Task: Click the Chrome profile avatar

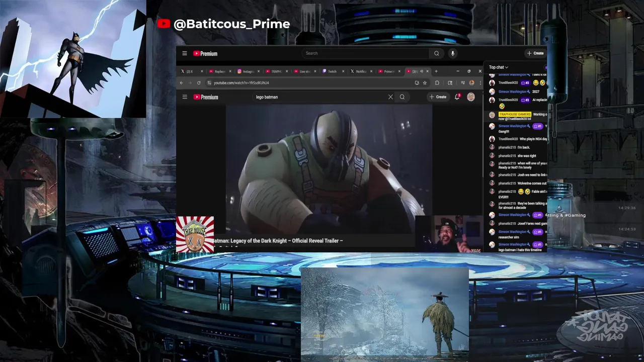Action: click(x=471, y=83)
